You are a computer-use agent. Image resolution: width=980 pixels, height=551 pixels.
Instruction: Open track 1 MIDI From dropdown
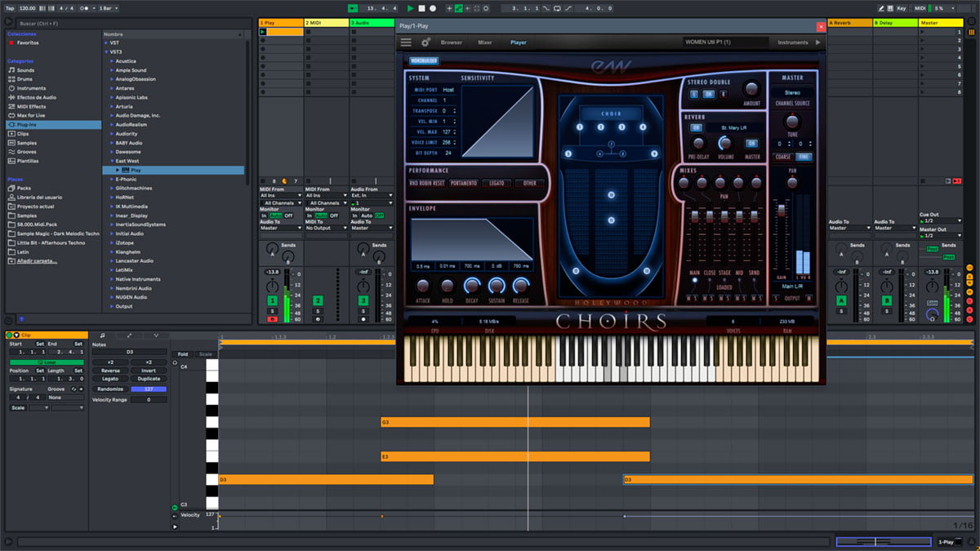[x=280, y=196]
